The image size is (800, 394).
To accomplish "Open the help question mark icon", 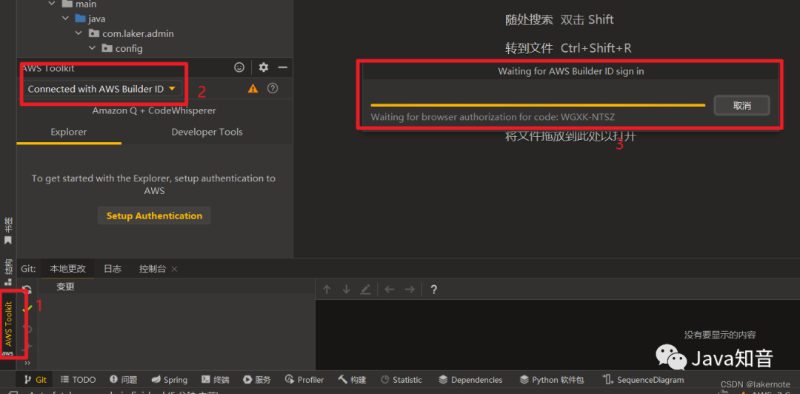I will [x=273, y=88].
